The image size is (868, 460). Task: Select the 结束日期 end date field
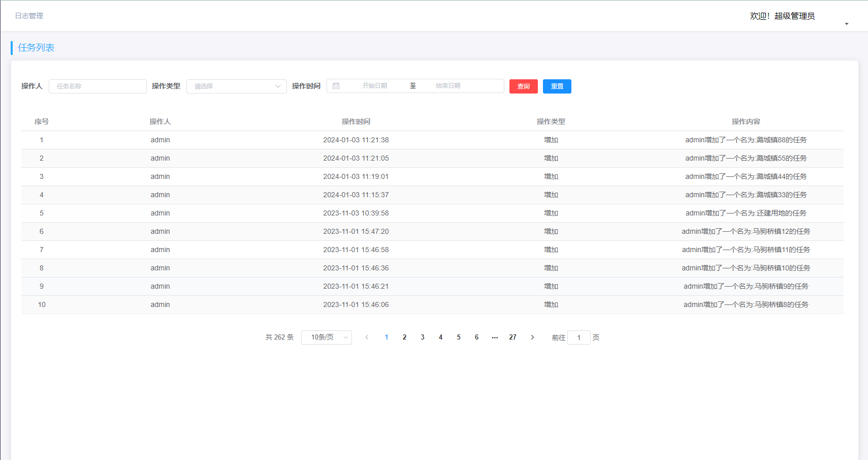(x=448, y=86)
